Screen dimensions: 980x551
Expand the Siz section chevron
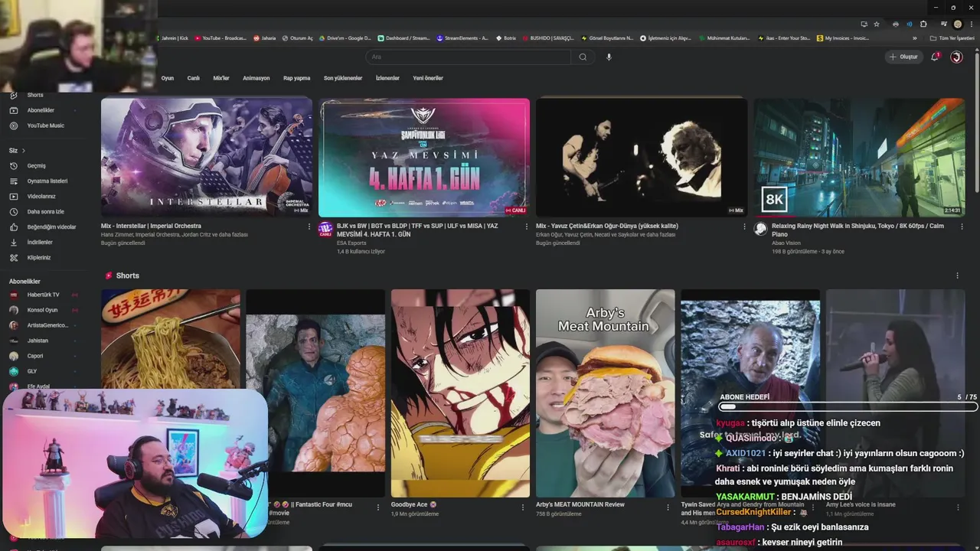(x=24, y=151)
